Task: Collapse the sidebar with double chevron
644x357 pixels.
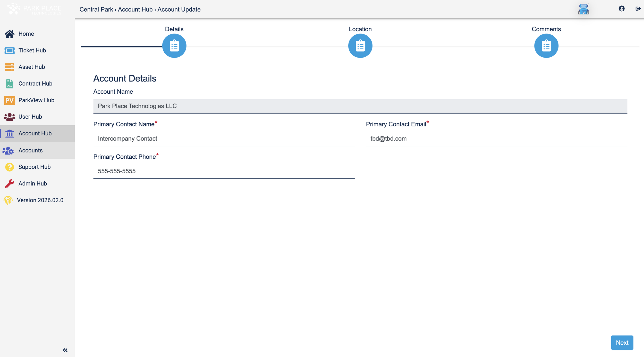Action: point(65,350)
